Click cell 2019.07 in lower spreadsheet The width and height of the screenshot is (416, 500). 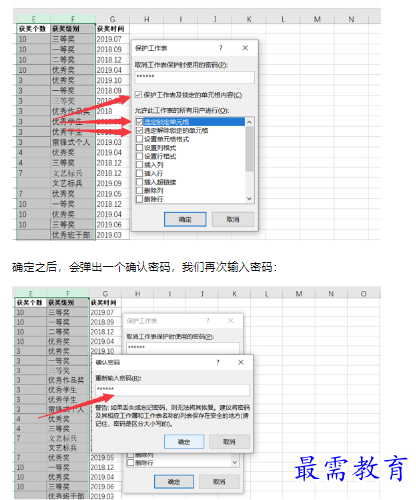105,312
